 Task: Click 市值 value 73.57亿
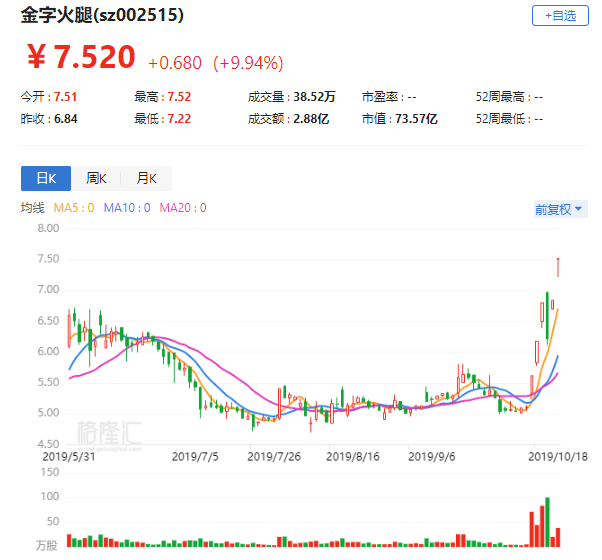[417, 119]
